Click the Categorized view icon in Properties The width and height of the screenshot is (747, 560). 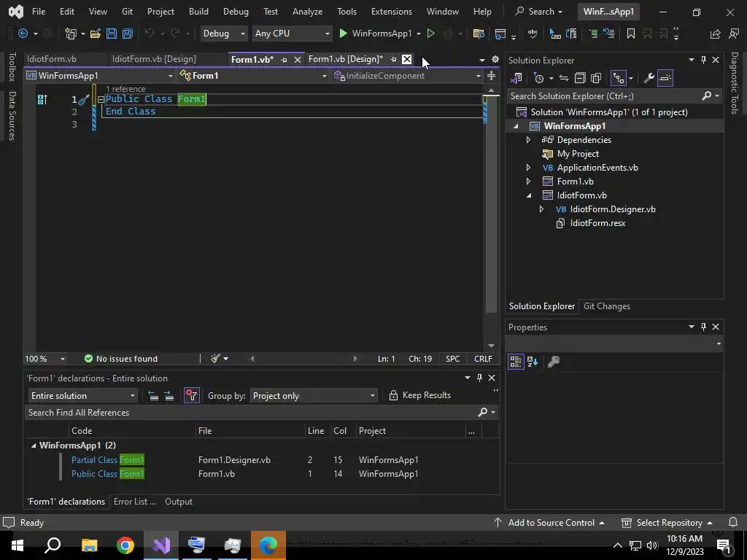coord(516,362)
